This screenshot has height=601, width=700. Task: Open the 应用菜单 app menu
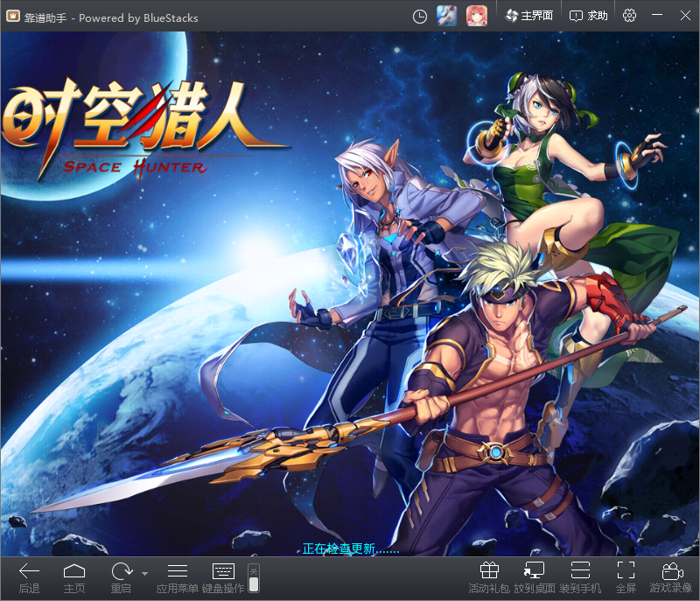tap(177, 572)
